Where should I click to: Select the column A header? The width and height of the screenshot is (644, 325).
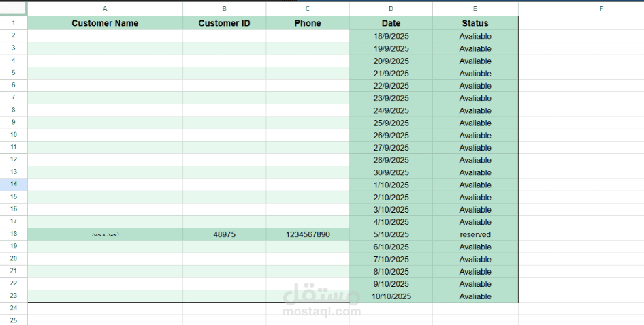105,8
